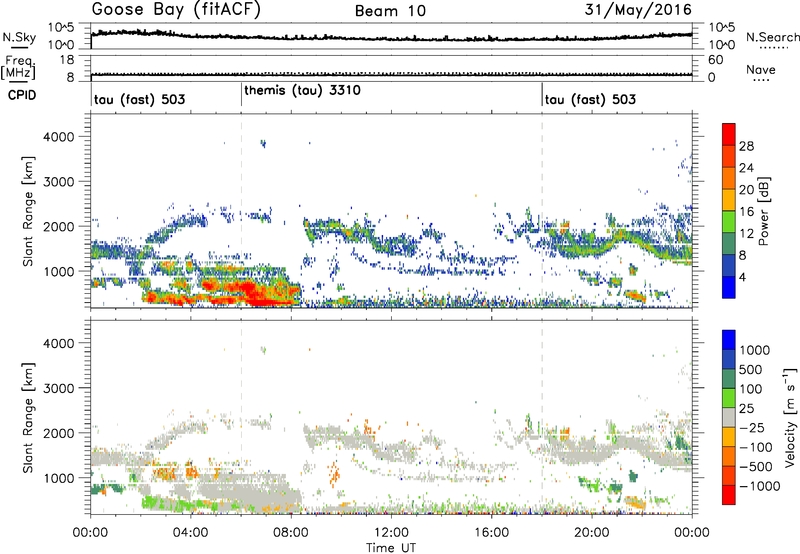Click the '28' tick on the power colorbar

tap(746, 146)
